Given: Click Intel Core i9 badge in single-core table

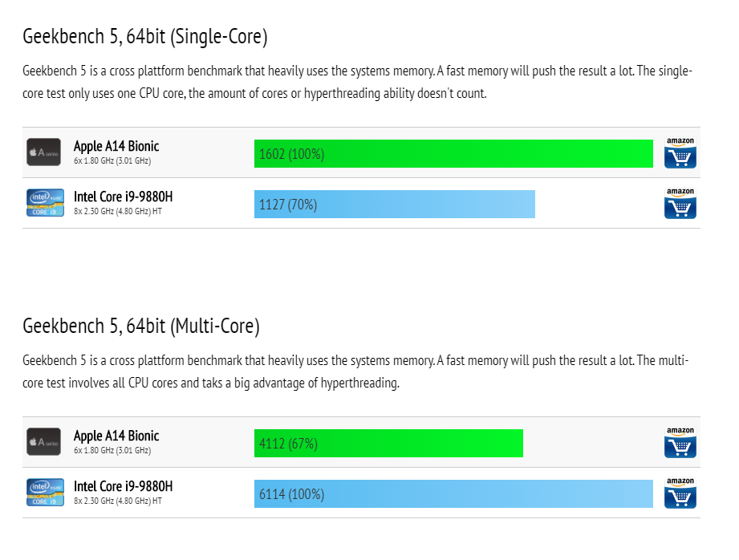Looking at the screenshot, I should 45,203.
